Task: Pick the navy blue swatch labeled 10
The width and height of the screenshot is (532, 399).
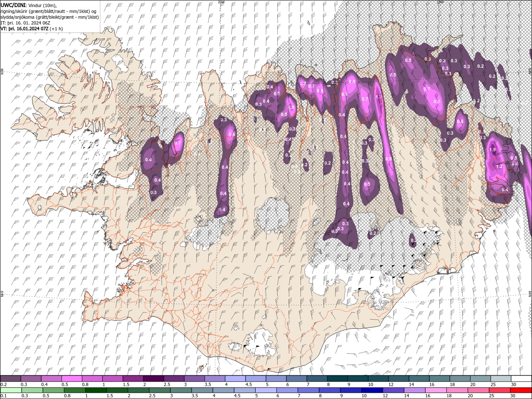Action: 372,390
